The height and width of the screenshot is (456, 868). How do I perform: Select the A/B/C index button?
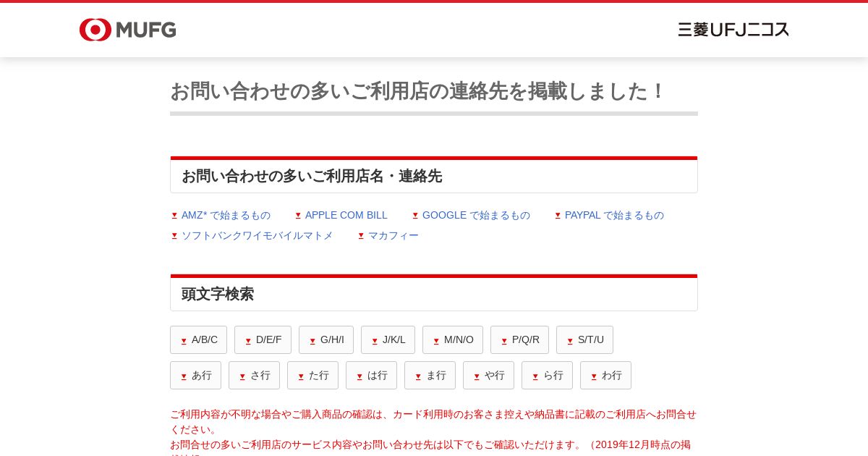pos(198,339)
